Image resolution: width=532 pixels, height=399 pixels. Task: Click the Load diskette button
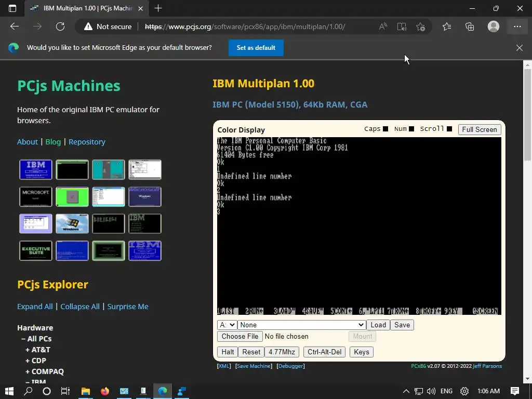378,325
